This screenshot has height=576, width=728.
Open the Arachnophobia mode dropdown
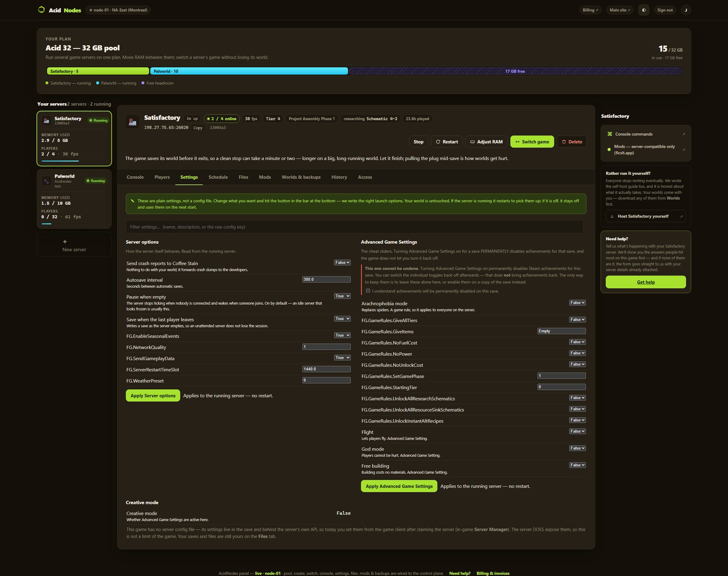click(x=577, y=303)
